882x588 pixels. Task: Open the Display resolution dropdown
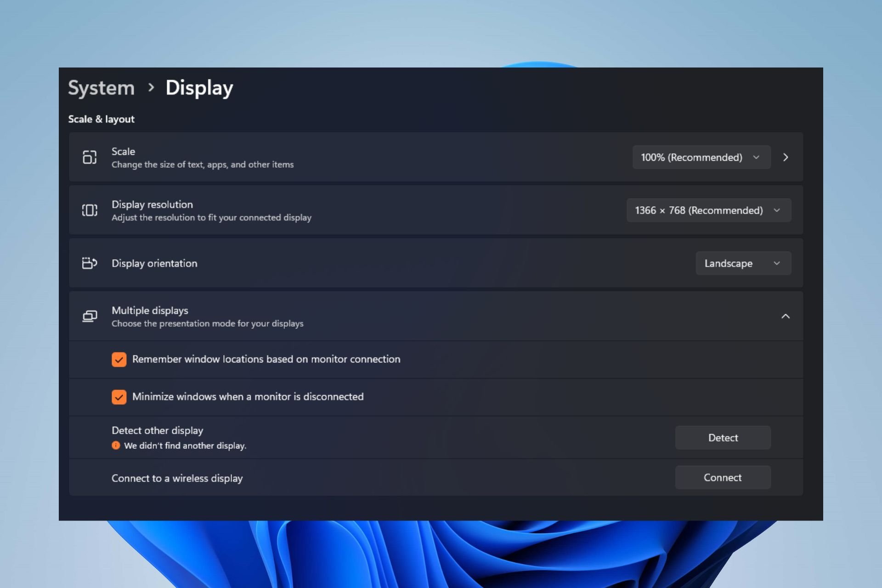click(x=709, y=210)
